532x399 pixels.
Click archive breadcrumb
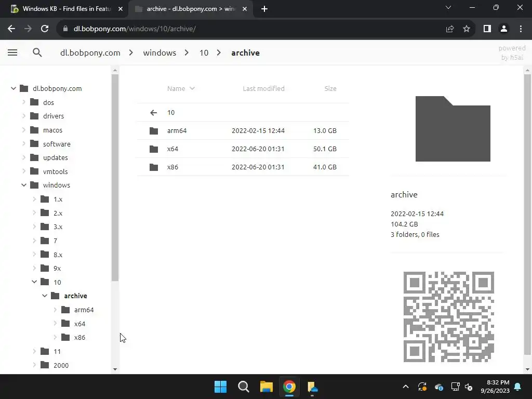point(245,52)
